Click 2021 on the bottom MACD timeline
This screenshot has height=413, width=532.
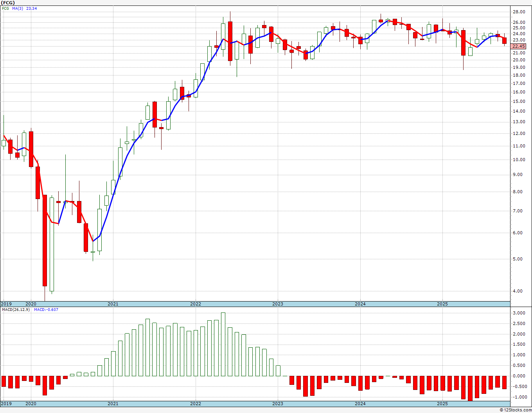click(x=113, y=403)
